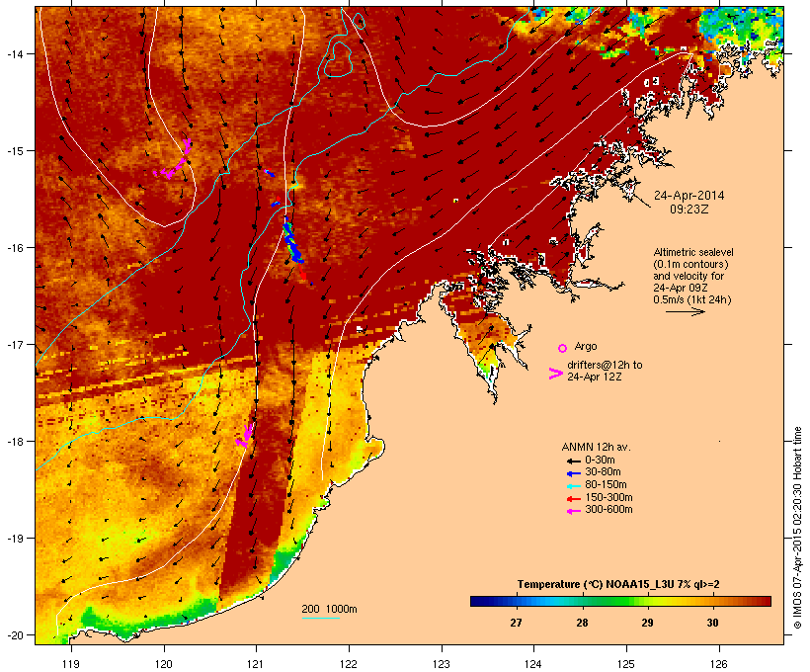Click the IMOS copyright timestamp text
Image resolution: width=810 pixels, height=672 pixels.
[797, 528]
